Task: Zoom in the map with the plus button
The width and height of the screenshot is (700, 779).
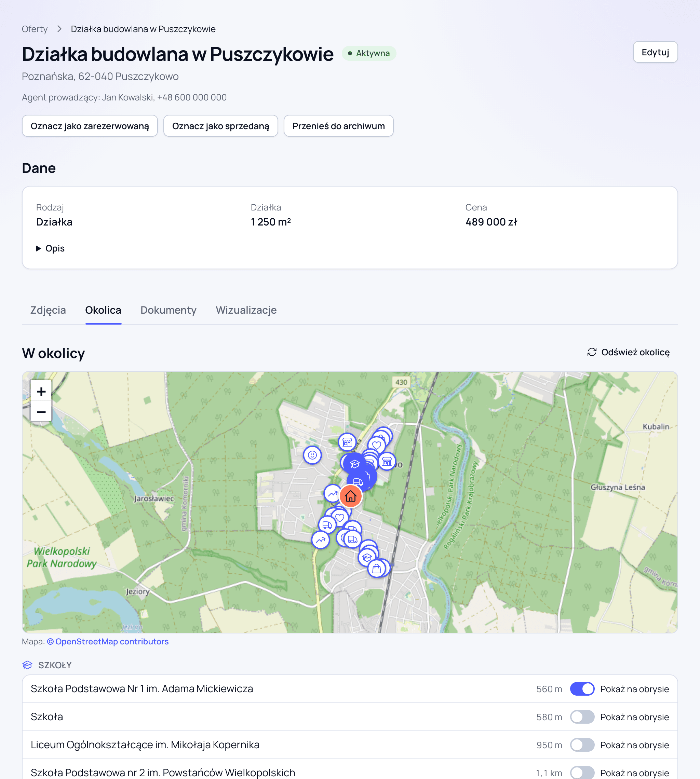Action: click(x=41, y=392)
